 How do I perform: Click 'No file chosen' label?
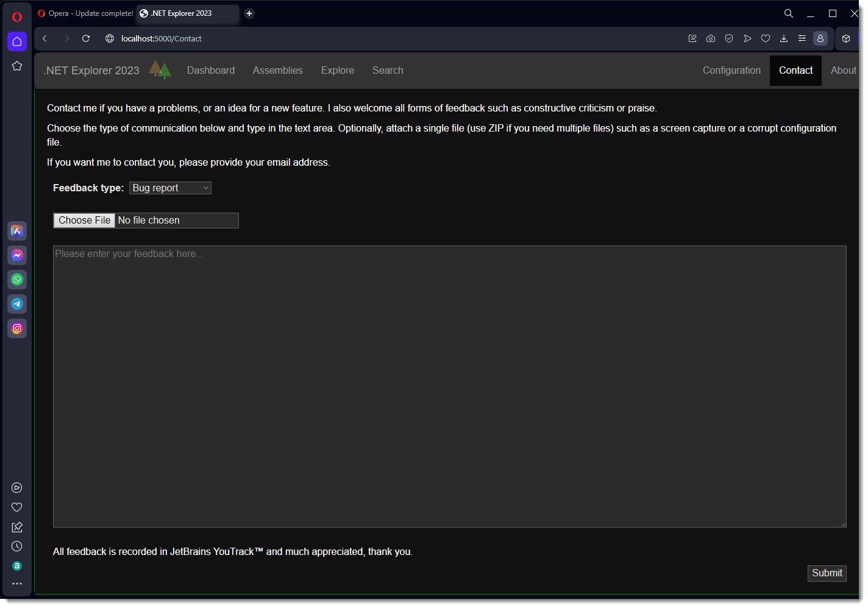tap(149, 221)
